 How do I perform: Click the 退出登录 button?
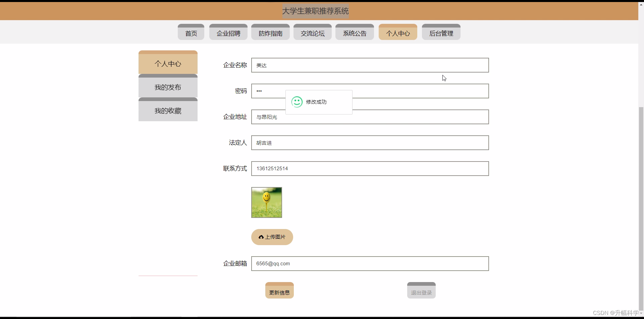(421, 290)
